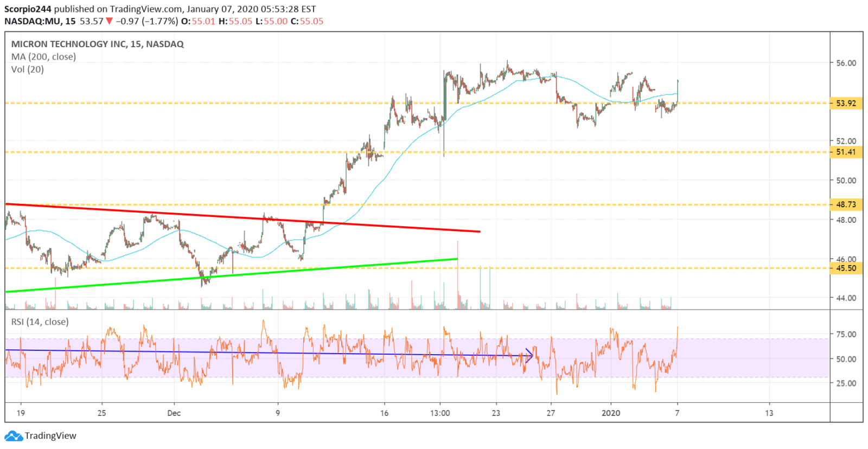Viewport: 868px width, 449px height.
Task: Click the TradingView cloud logo icon
Action: click(14, 436)
